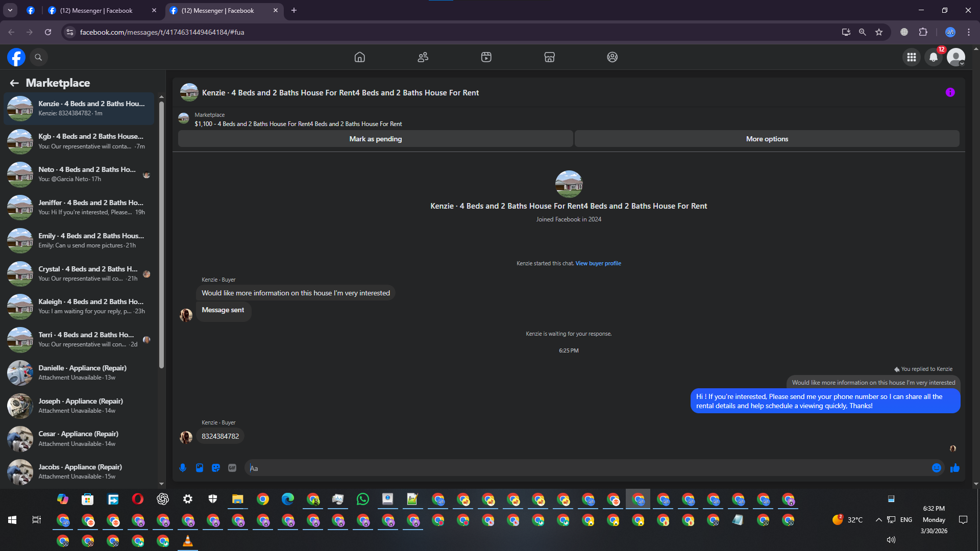The width and height of the screenshot is (980, 551).
Task: Open conversation information purple icon
Action: tap(950, 92)
